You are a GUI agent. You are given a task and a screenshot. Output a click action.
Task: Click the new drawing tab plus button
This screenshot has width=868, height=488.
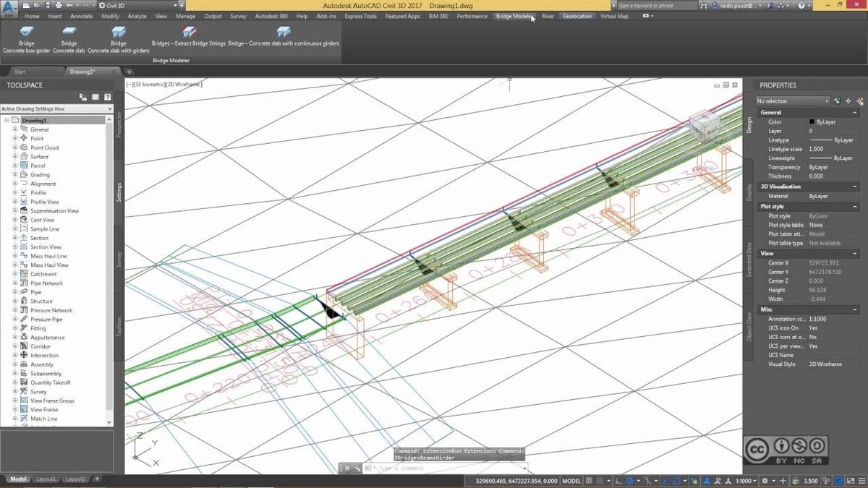click(x=129, y=72)
